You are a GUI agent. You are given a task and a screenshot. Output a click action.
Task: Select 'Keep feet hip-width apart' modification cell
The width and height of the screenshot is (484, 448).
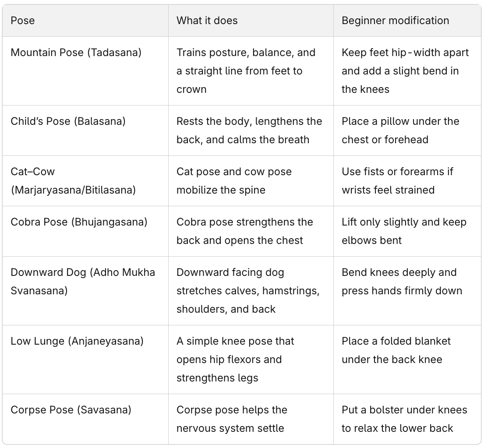(407, 71)
